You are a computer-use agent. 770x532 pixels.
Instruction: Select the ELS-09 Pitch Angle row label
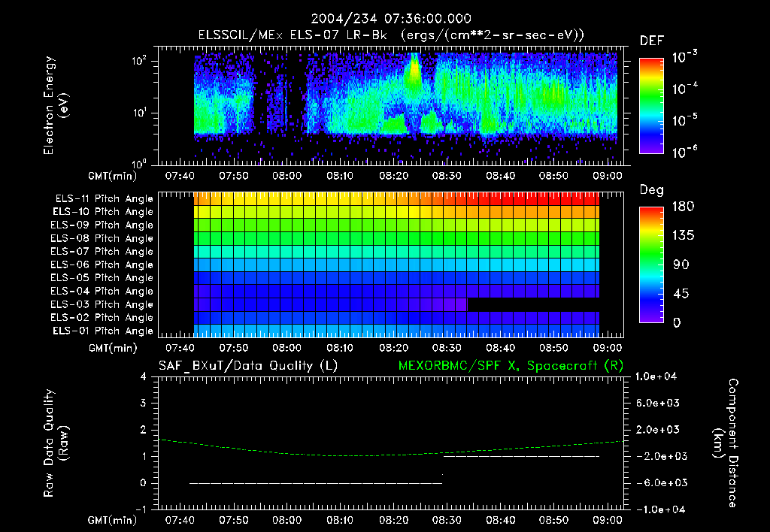102,225
